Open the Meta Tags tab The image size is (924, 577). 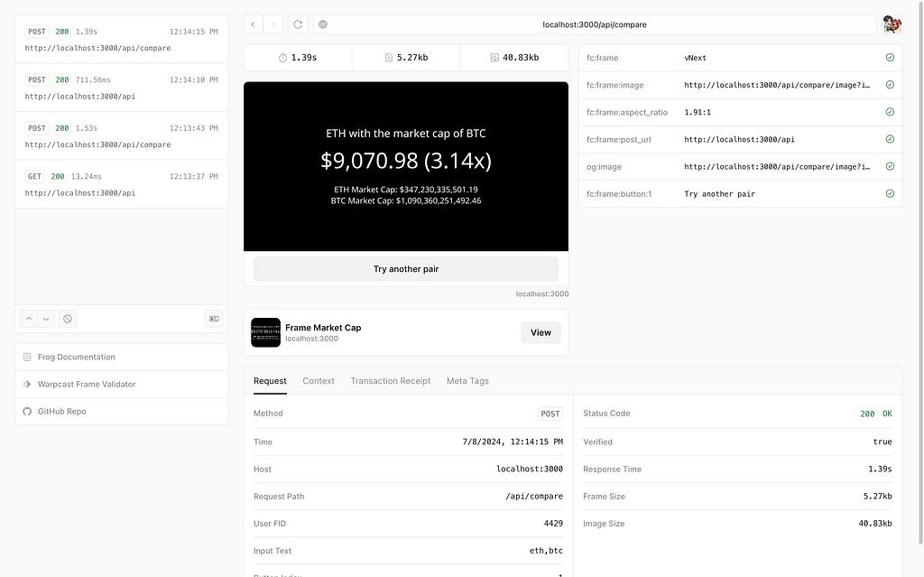point(468,381)
